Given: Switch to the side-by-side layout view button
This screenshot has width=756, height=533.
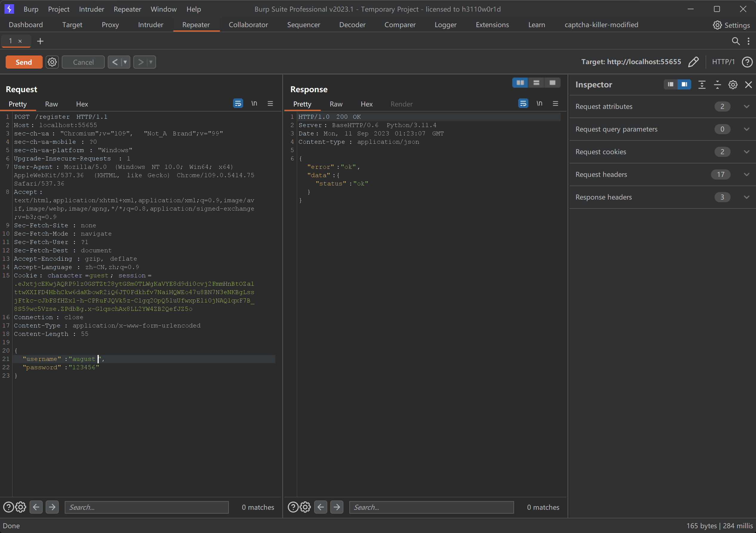Looking at the screenshot, I should pyautogui.click(x=520, y=83).
